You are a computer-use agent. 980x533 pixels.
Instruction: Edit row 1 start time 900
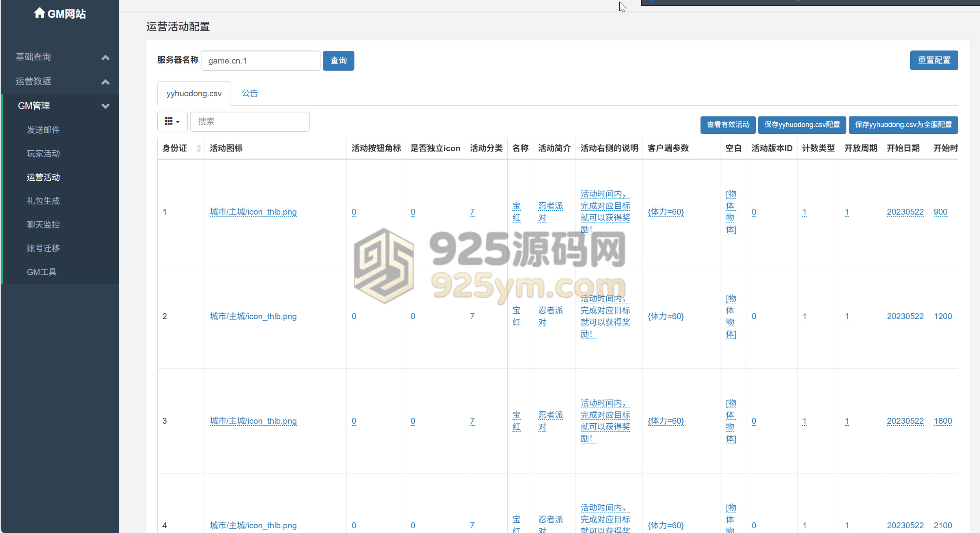tap(940, 212)
